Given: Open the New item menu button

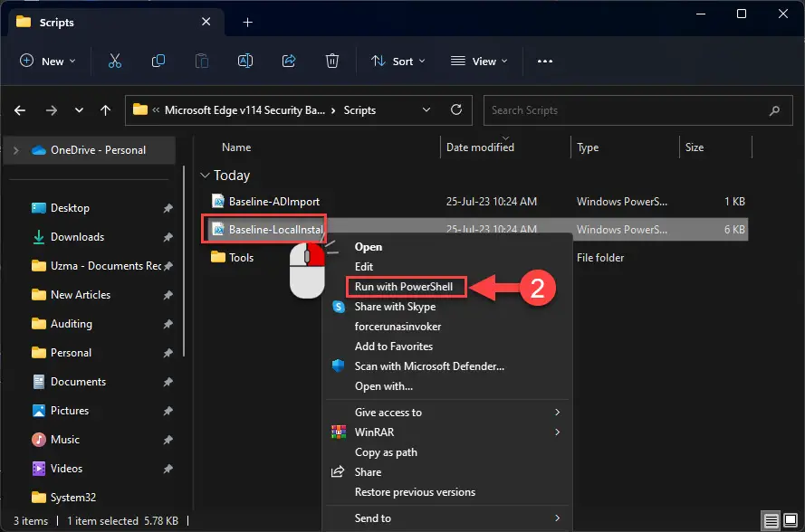Looking at the screenshot, I should point(48,61).
